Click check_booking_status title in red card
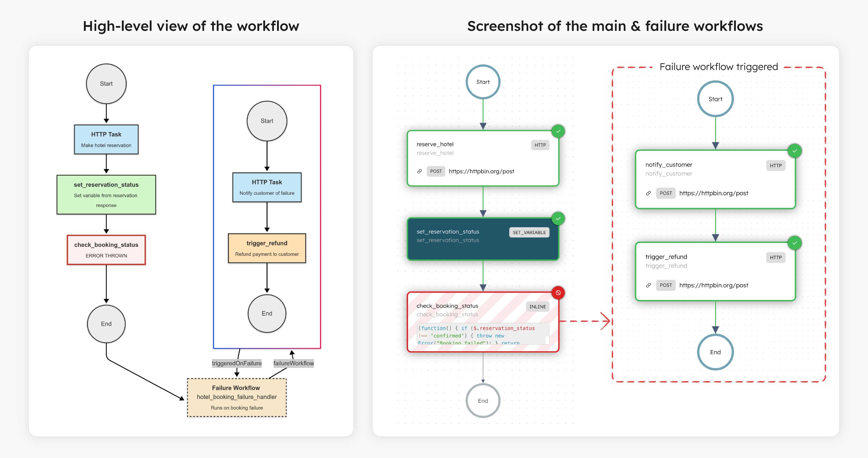868x458 pixels. click(447, 306)
